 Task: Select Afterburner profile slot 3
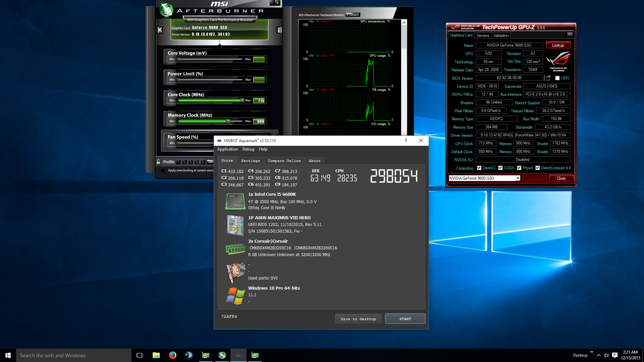click(191, 162)
